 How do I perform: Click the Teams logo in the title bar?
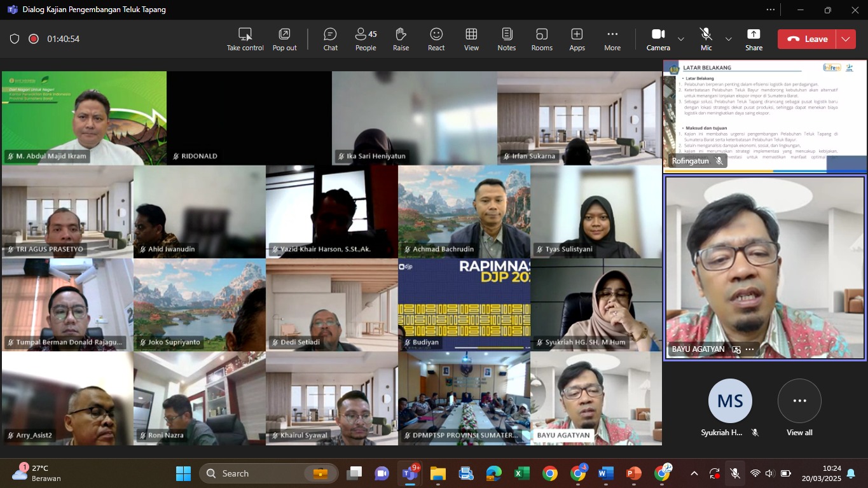[x=12, y=10]
